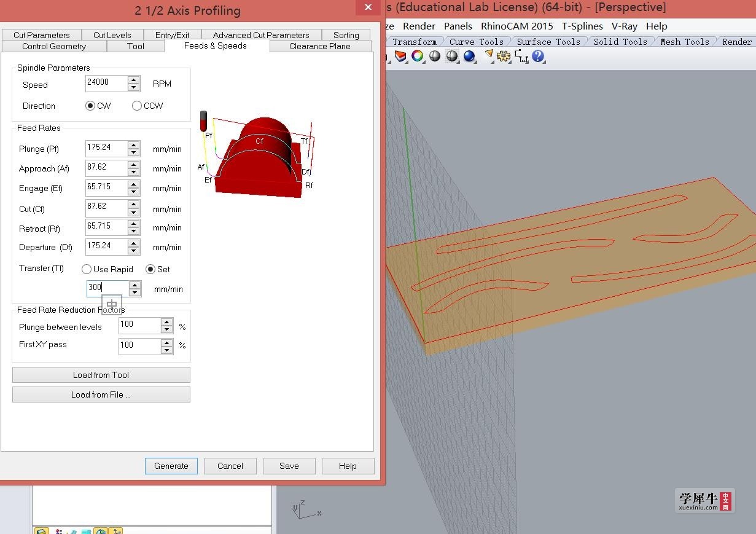Image resolution: width=756 pixels, height=534 pixels.
Task: Choose the Set transfer option
Action: pos(150,269)
